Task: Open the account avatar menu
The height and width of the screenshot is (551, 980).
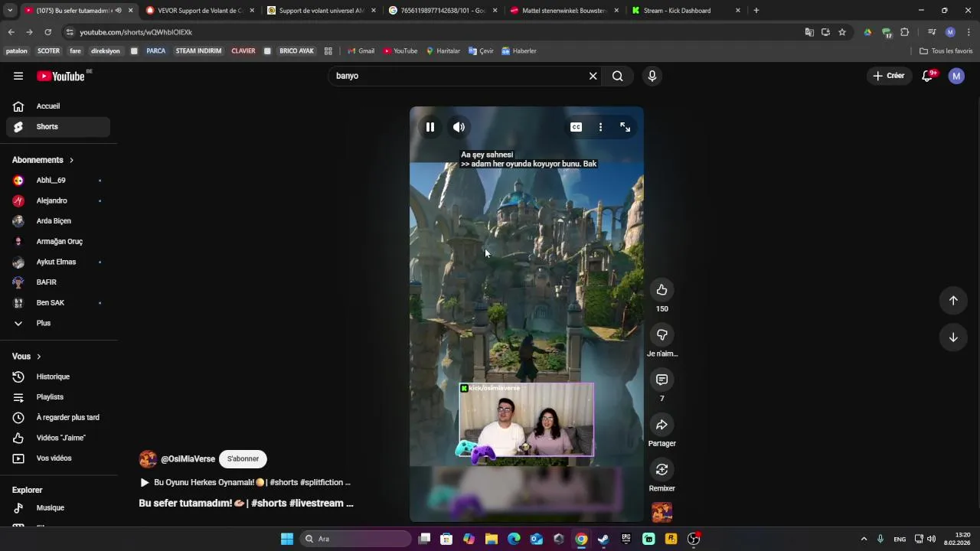Action: pyautogui.click(x=956, y=76)
